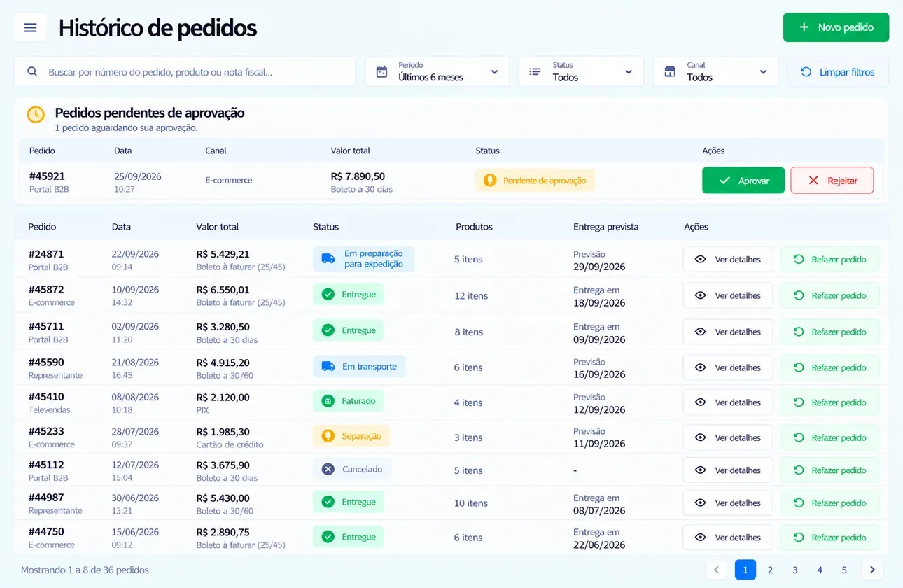Open the Status filter dropdown
Screen dimensions: 903x588
(581, 71)
